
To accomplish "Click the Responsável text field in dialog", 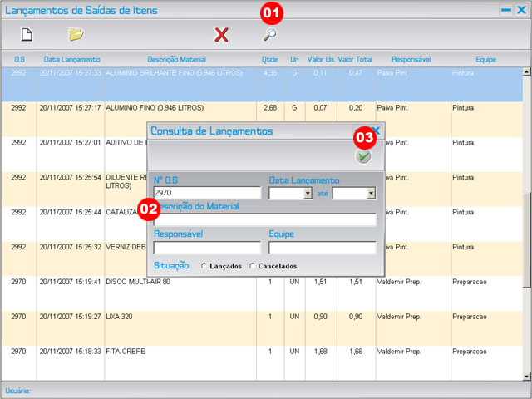I will point(207,248).
